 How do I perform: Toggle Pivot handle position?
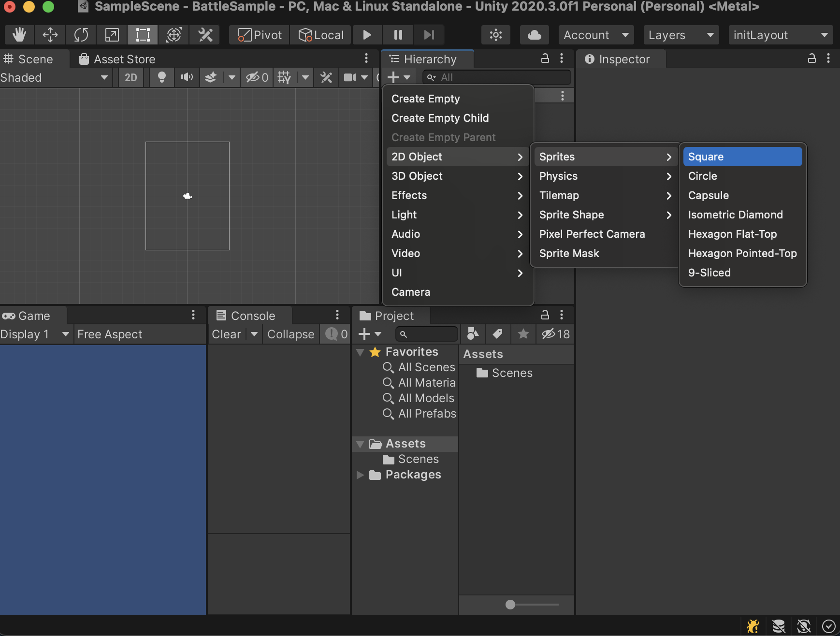point(260,35)
